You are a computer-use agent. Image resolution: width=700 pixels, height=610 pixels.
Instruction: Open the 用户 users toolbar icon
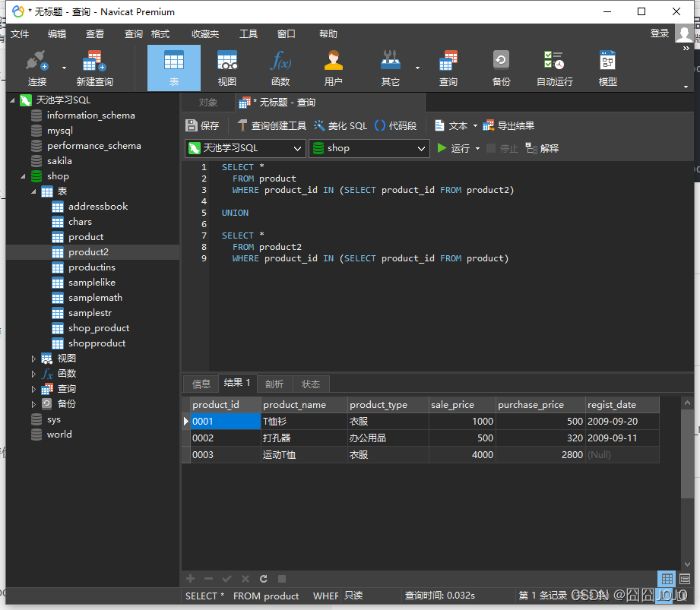[333, 68]
